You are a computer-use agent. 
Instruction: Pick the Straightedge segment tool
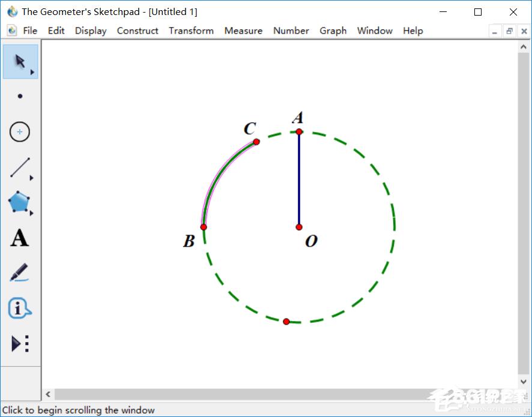click(x=20, y=168)
